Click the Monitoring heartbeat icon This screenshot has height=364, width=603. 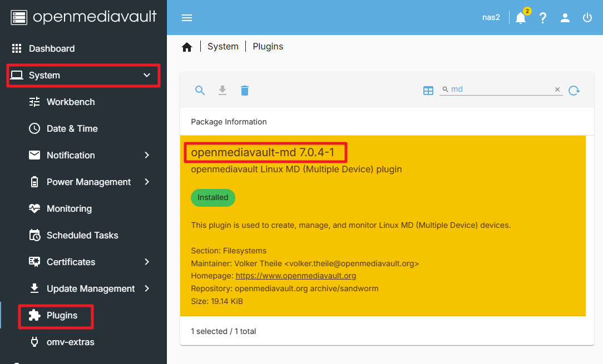point(34,208)
